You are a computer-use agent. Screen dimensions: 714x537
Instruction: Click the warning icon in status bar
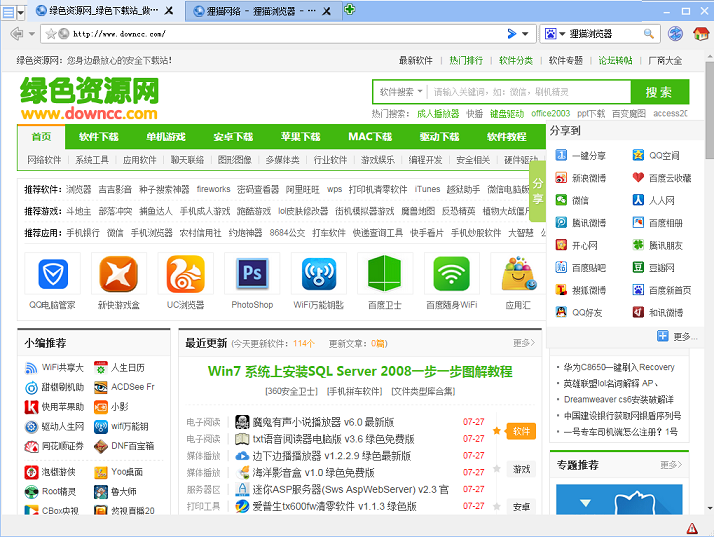point(692,527)
